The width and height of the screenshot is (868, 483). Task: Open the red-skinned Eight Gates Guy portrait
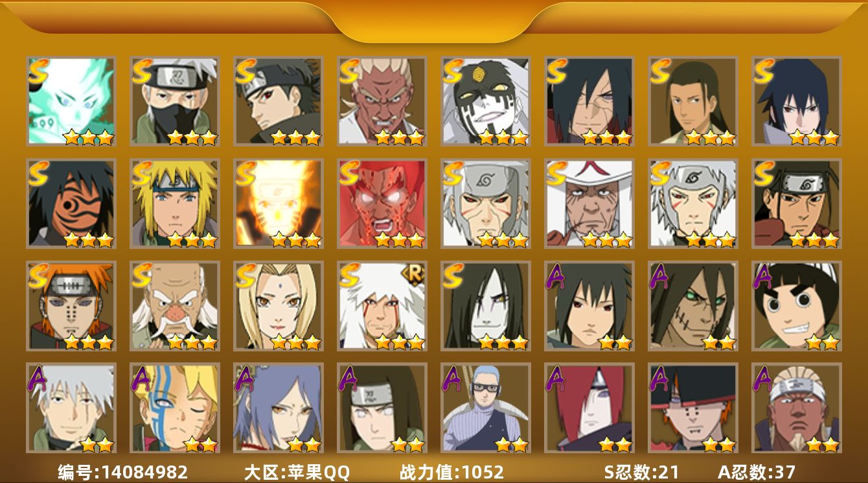pyautogui.click(x=382, y=203)
